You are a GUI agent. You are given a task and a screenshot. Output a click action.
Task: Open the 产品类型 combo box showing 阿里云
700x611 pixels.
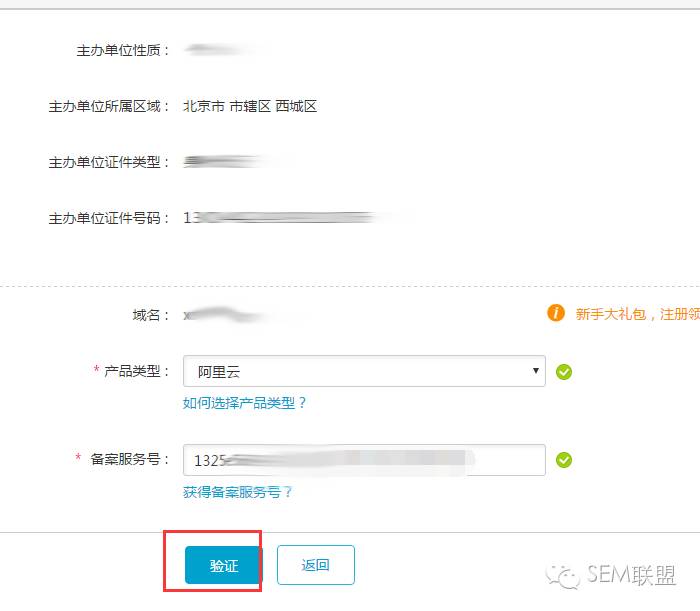point(364,371)
